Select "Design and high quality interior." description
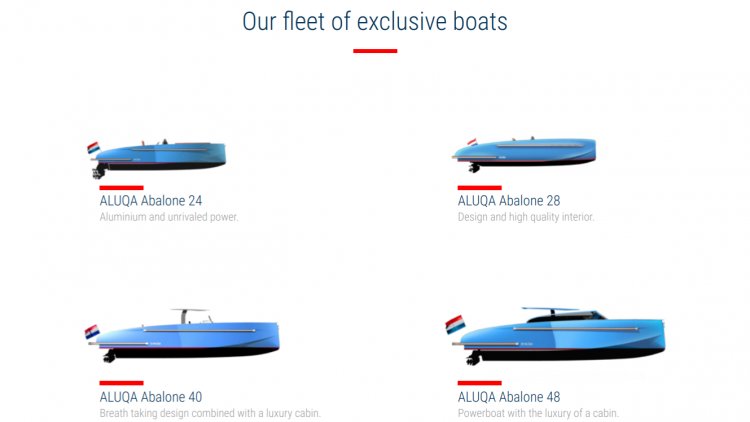750x422 pixels. point(526,217)
